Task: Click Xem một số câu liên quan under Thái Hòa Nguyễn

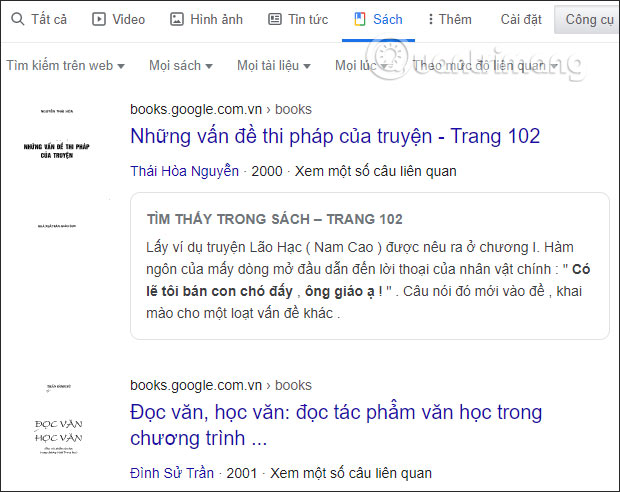Action: click(x=376, y=171)
